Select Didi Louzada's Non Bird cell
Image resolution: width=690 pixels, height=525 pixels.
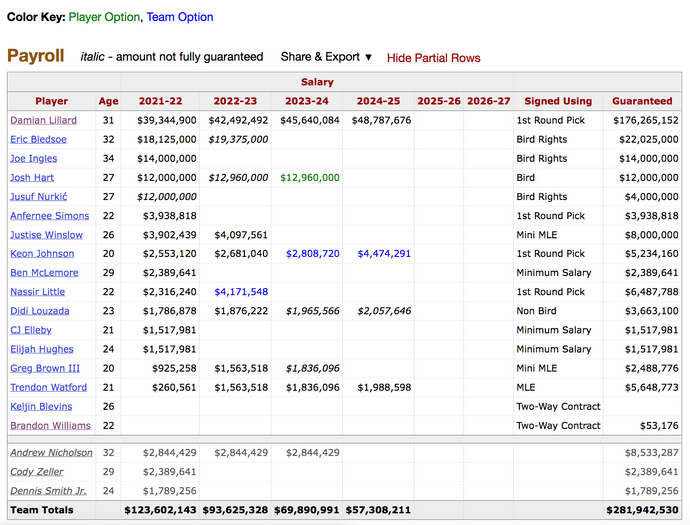pos(536,311)
